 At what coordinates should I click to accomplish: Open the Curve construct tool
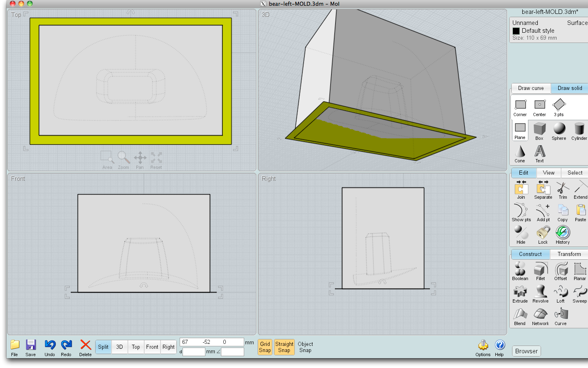561,316
